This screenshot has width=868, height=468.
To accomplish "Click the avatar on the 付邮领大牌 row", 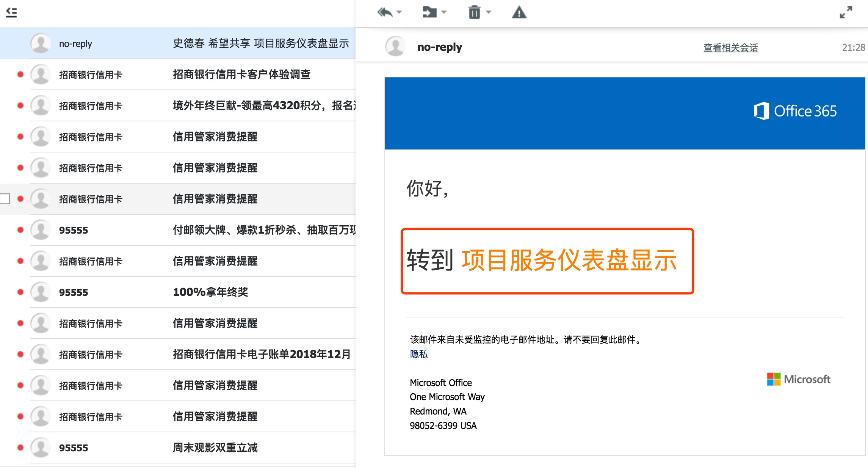I will [x=41, y=230].
